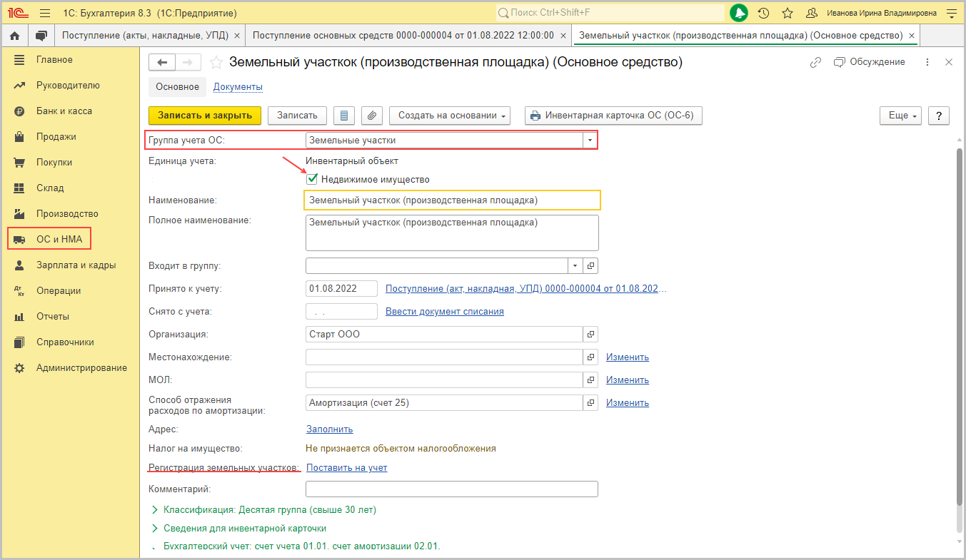Get link to object chain icon

(x=815, y=62)
